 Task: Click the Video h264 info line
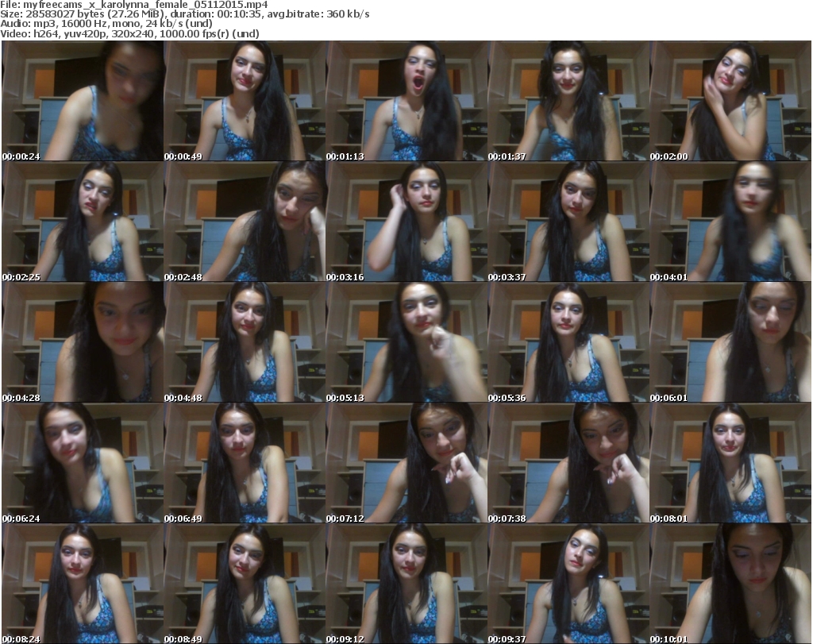[129, 33]
